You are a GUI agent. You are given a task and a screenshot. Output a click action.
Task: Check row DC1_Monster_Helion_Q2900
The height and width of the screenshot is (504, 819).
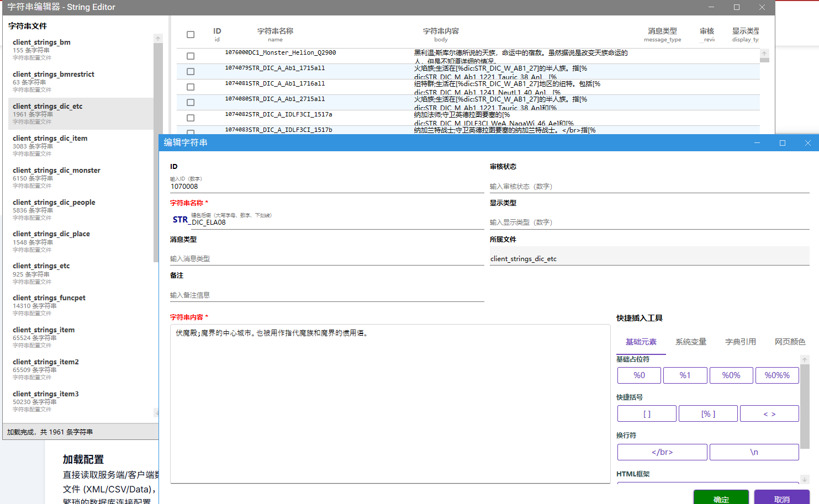[x=191, y=56]
